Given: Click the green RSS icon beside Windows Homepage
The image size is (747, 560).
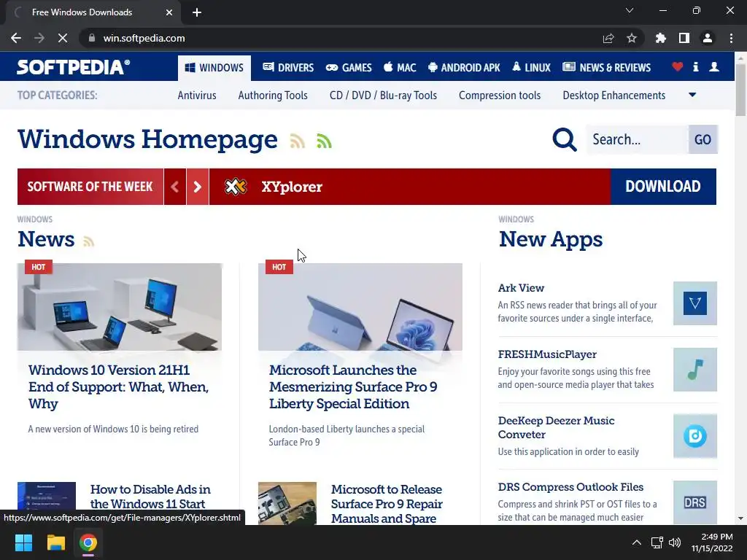Looking at the screenshot, I should click(x=324, y=141).
